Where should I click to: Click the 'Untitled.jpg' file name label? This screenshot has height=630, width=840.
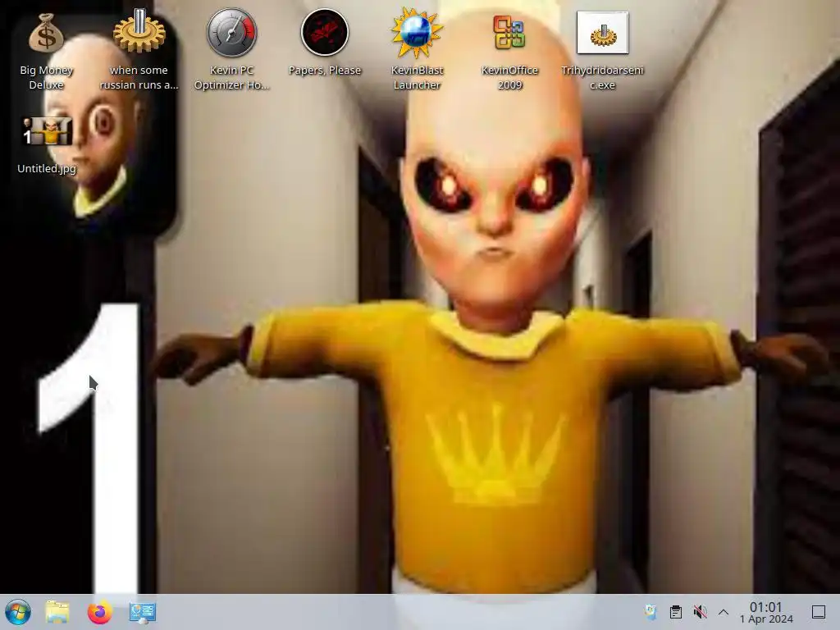(x=47, y=168)
